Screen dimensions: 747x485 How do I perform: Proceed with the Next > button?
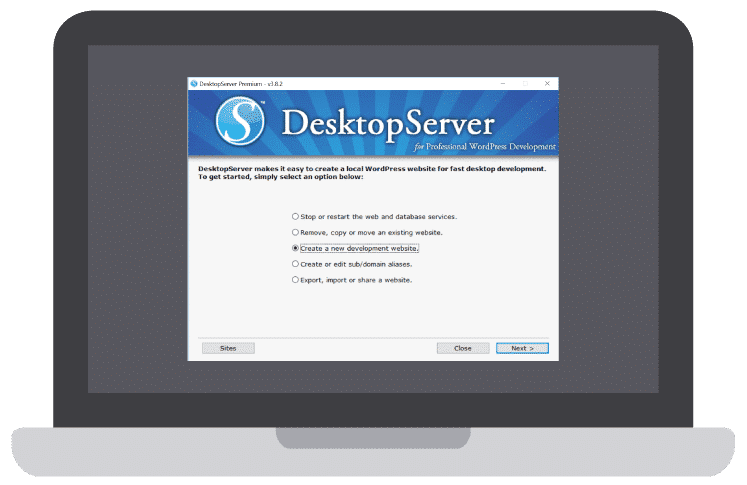pyautogui.click(x=522, y=348)
